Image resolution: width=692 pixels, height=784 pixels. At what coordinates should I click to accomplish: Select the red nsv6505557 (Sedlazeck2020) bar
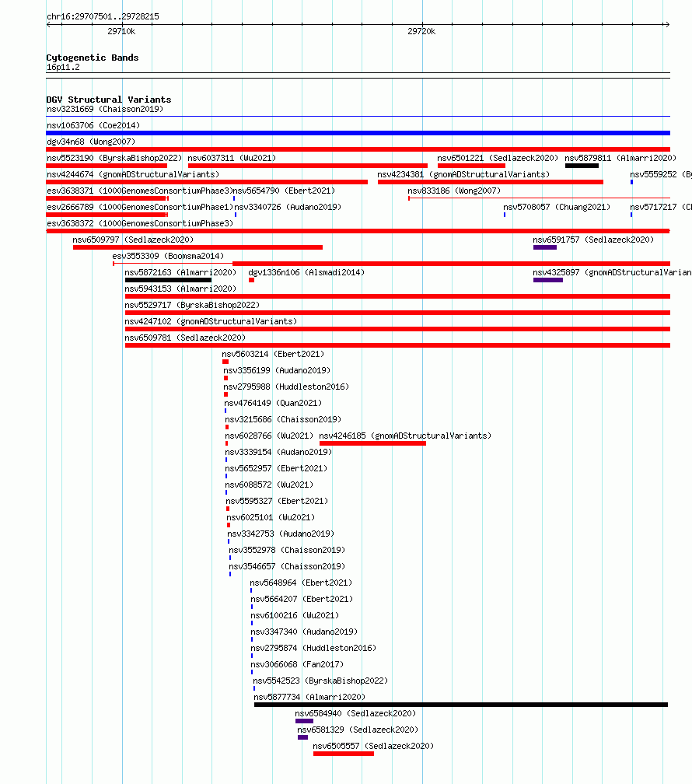pos(344,754)
